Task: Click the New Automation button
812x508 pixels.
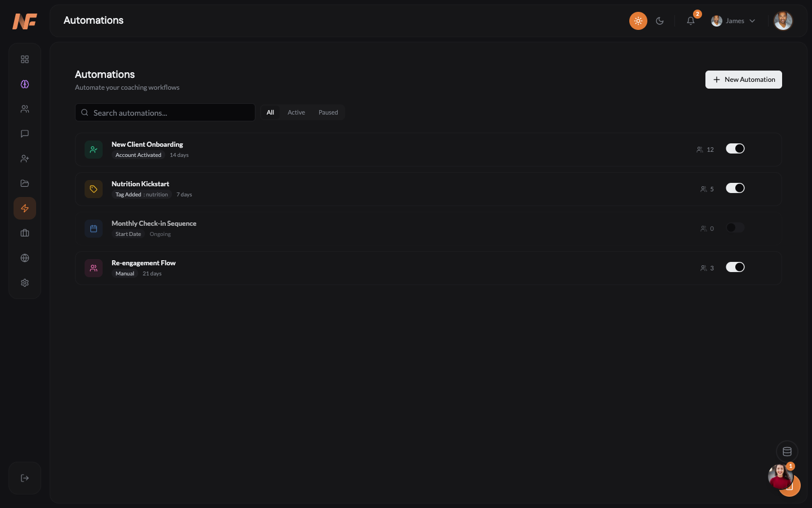Action: (744, 80)
